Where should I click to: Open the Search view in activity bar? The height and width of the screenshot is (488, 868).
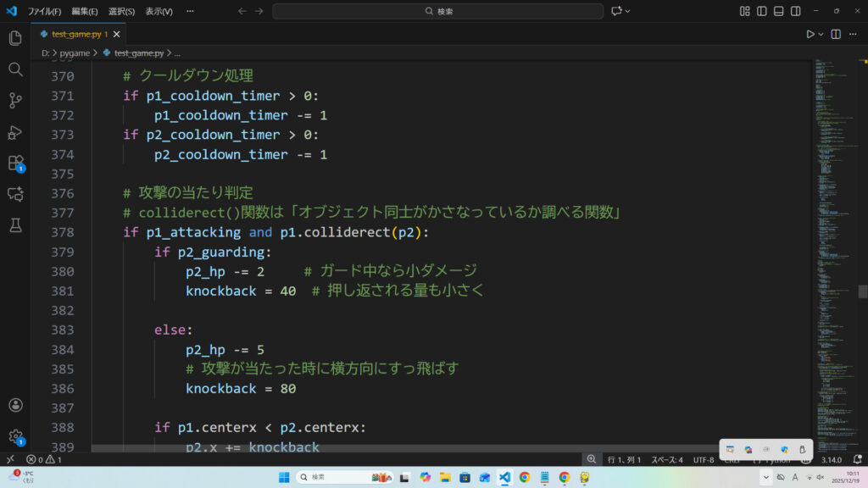pos(15,69)
